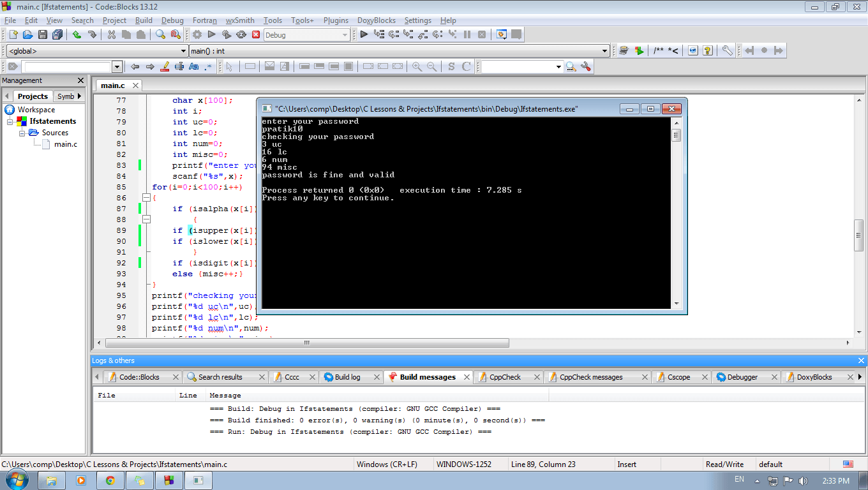The width and height of the screenshot is (868, 490).
Task: Click the ThreadSearch options wrench-screwdriver icon
Action: (x=586, y=66)
